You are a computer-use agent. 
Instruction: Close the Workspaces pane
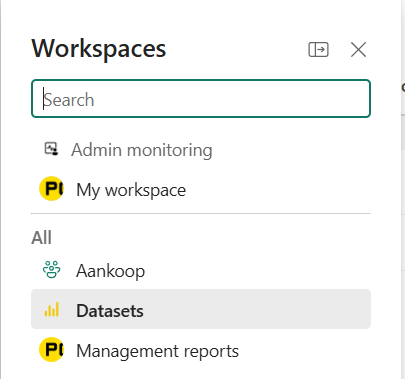(358, 50)
